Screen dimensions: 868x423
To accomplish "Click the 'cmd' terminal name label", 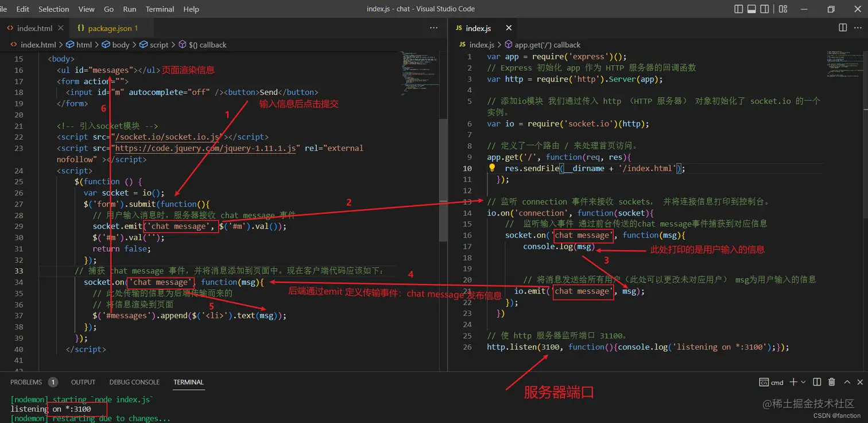I will click(777, 382).
